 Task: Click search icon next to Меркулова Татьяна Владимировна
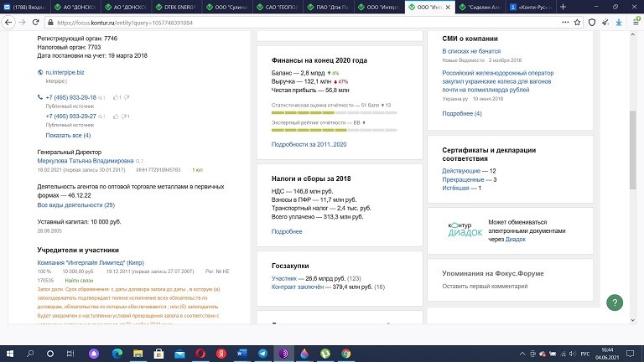[x=139, y=161]
